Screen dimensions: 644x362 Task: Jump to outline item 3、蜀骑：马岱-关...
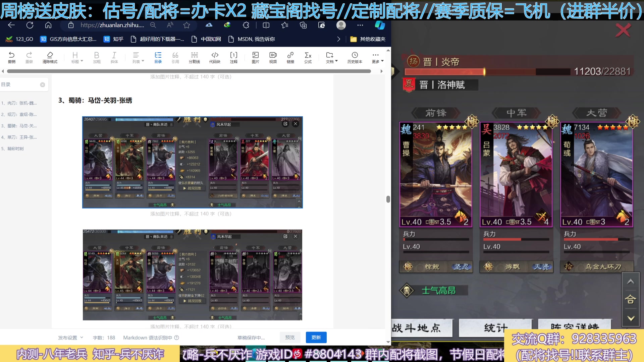(19, 126)
